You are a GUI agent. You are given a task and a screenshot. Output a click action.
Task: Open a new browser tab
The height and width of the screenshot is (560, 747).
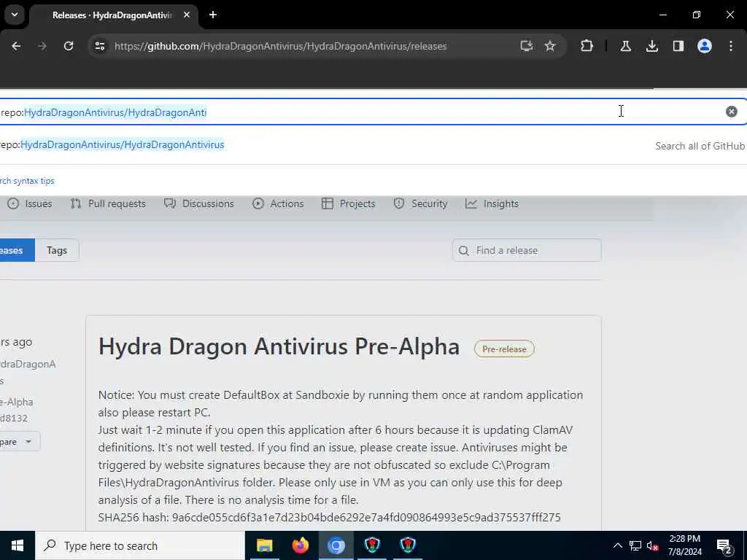(213, 15)
